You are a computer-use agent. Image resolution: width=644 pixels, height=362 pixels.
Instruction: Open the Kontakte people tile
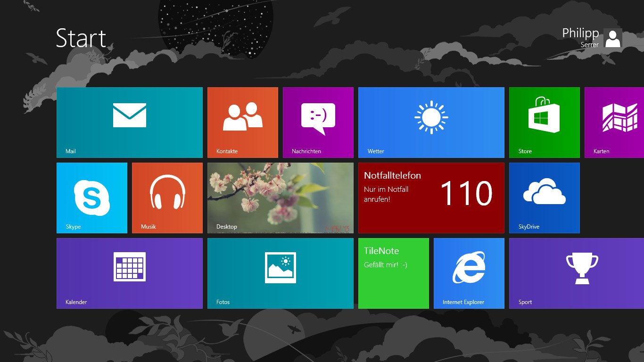tap(243, 123)
